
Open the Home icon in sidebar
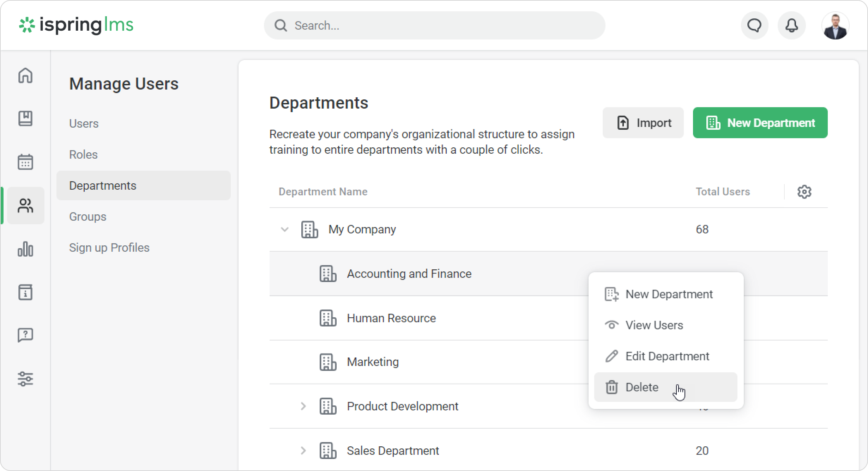(25, 75)
